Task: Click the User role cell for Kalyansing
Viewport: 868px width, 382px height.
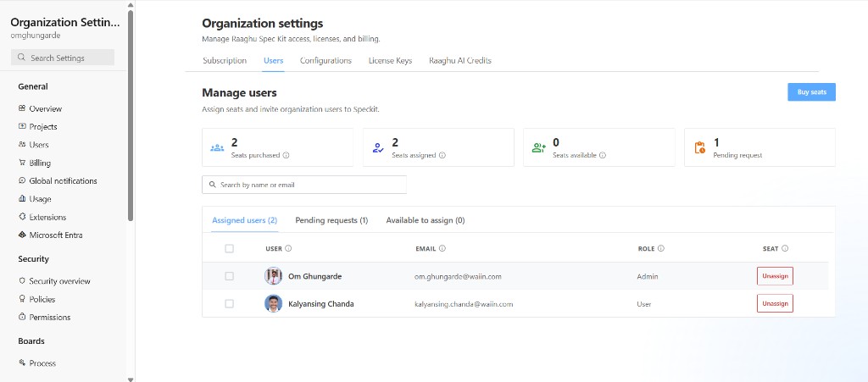Action: (644, 303)
